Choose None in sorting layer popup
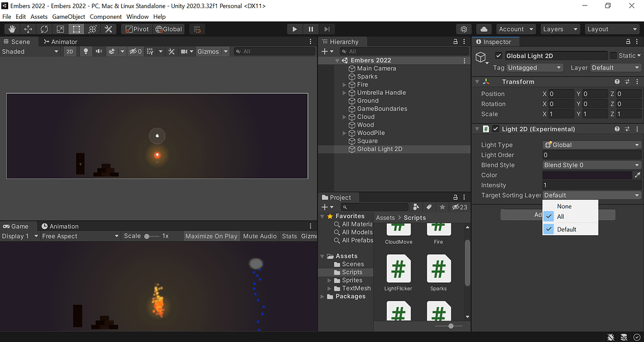This screenshot has width=644, height=342. (564, 206)
